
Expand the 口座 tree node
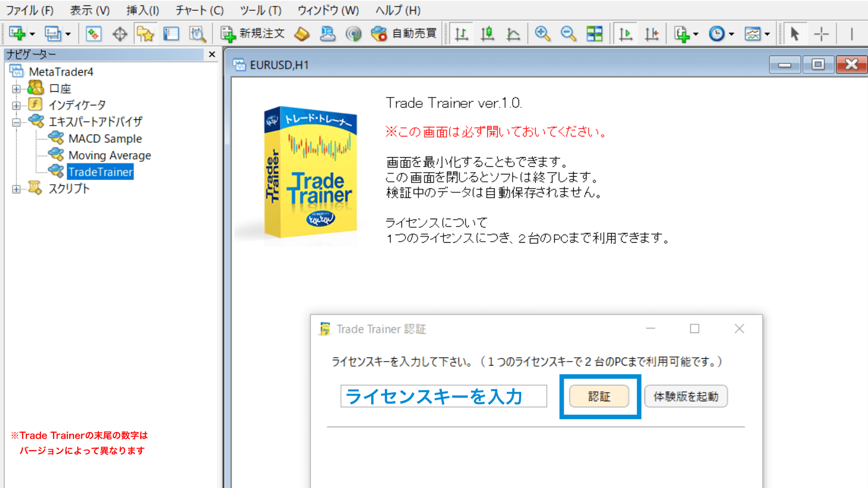(16, 89)
